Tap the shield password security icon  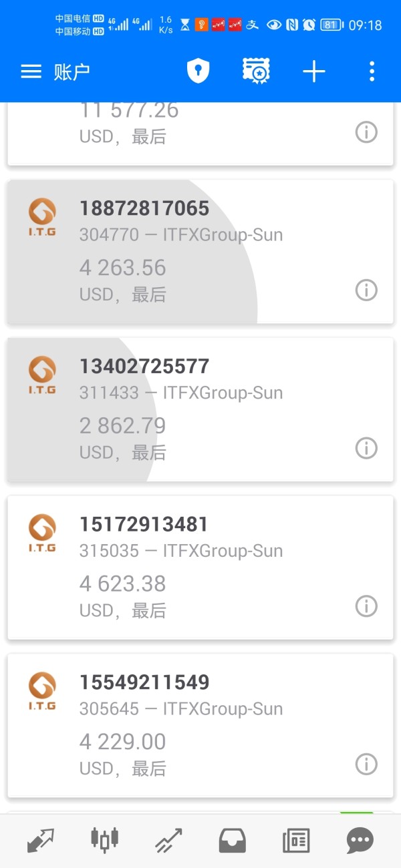pos(198,71)
